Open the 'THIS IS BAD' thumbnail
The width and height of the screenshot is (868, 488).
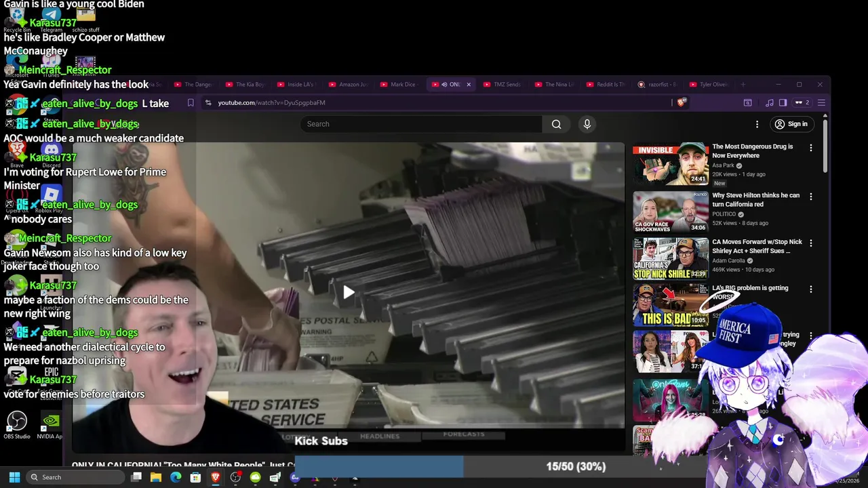(671, 304)
